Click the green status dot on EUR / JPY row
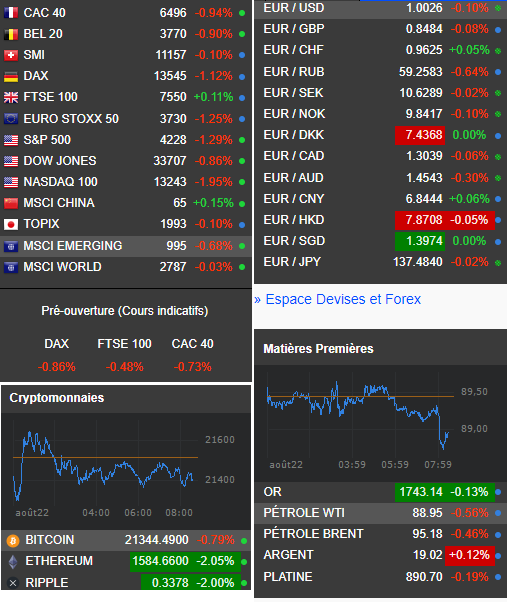 [x=498, y=263]
